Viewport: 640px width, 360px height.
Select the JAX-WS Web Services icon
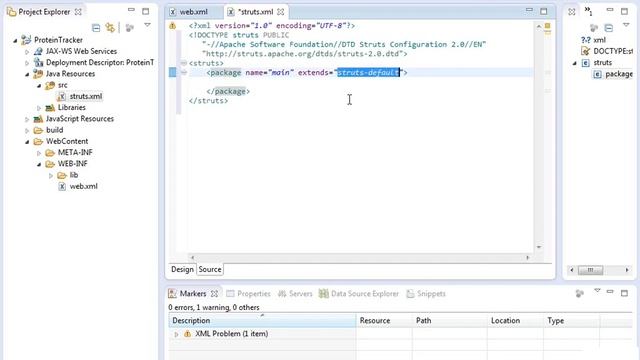38,51
